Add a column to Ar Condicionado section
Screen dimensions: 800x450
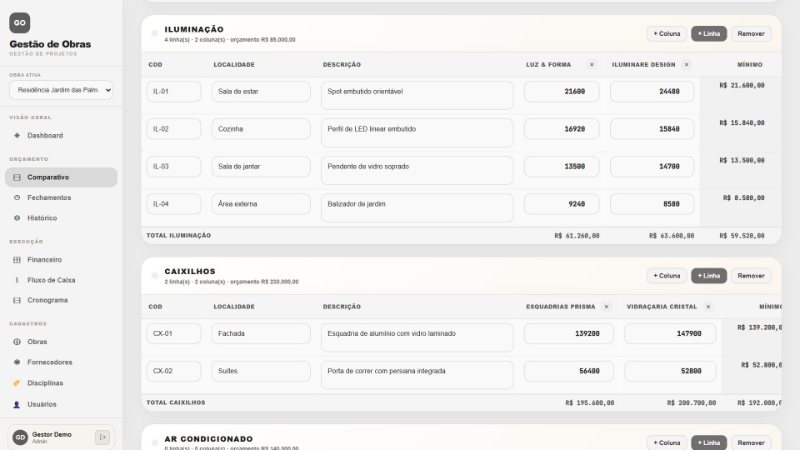tap(667, 442)
